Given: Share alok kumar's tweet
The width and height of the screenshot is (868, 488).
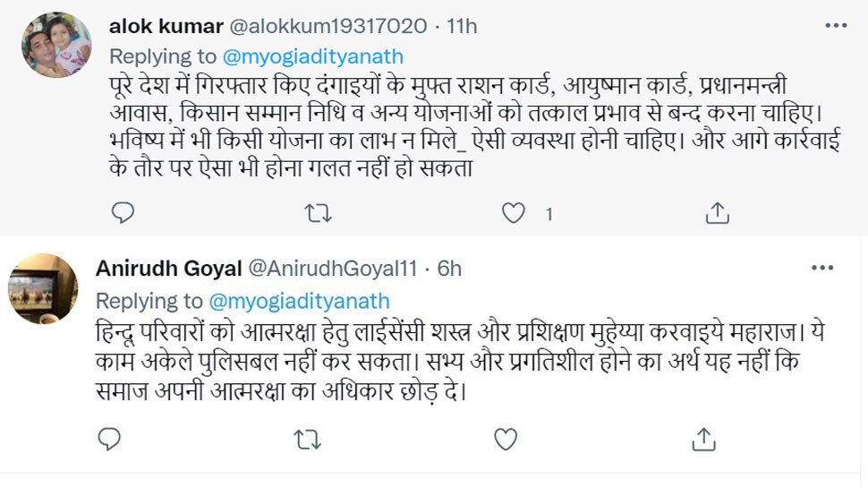Looking at the screenshot, I should [717, 213].
